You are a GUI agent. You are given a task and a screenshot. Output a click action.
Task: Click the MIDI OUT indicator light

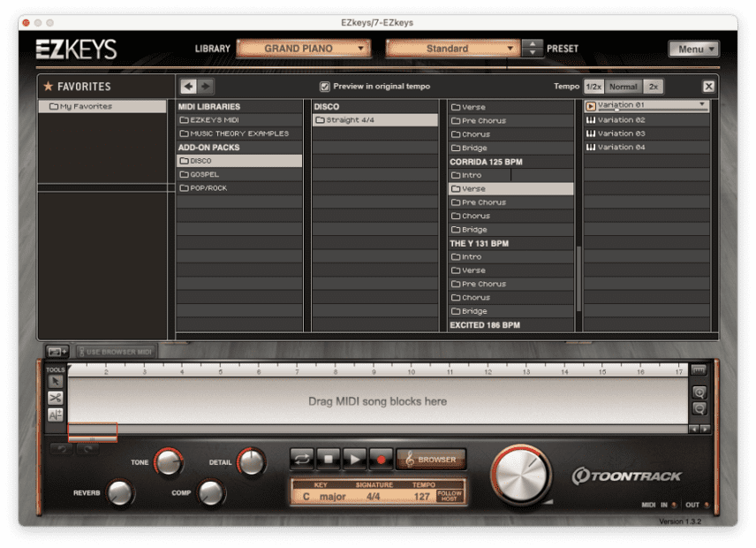(707, 505)
